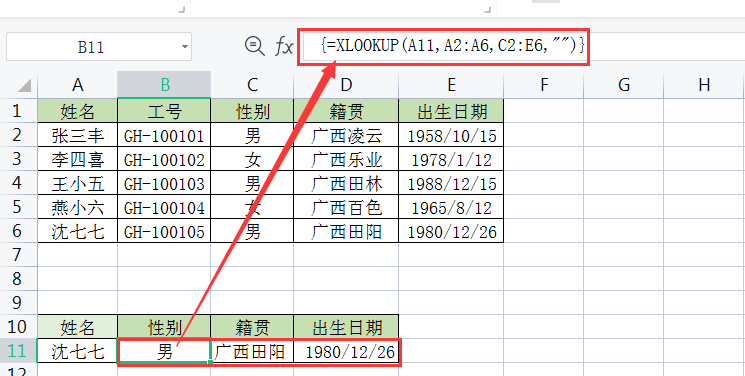Select cell D11 containing 1980/12/26
This screenshot has width=745, height=376.
pos(346,351)
